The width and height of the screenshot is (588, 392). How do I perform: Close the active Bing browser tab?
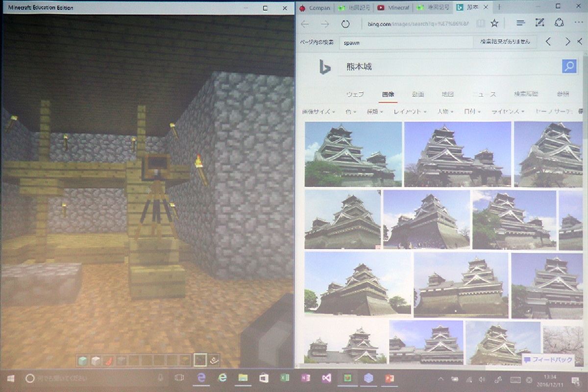[485, 7]
